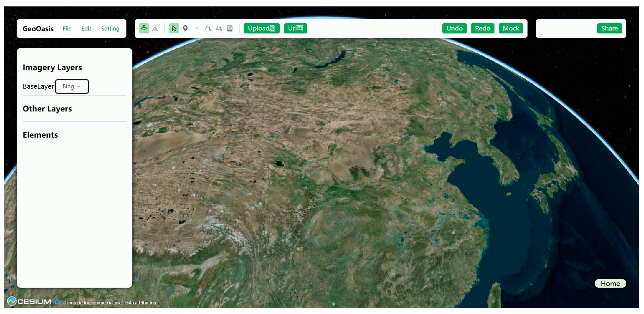Open the File menu

coord(67,29)
